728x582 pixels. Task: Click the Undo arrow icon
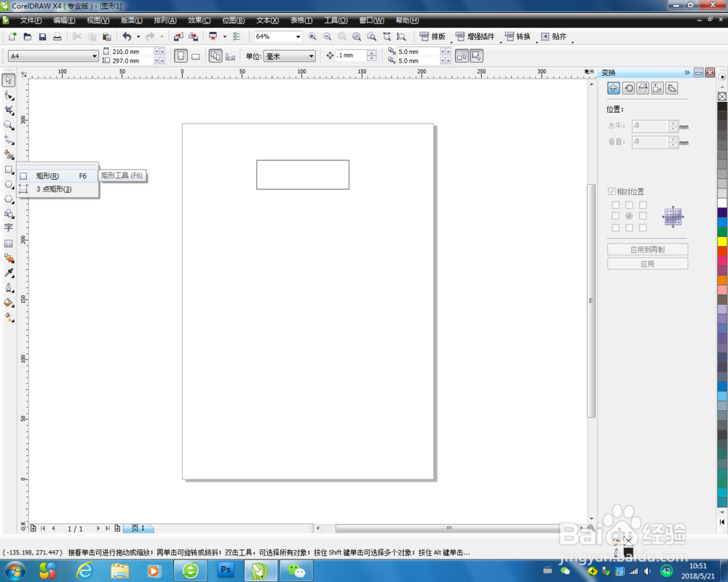tap(127, 36)
